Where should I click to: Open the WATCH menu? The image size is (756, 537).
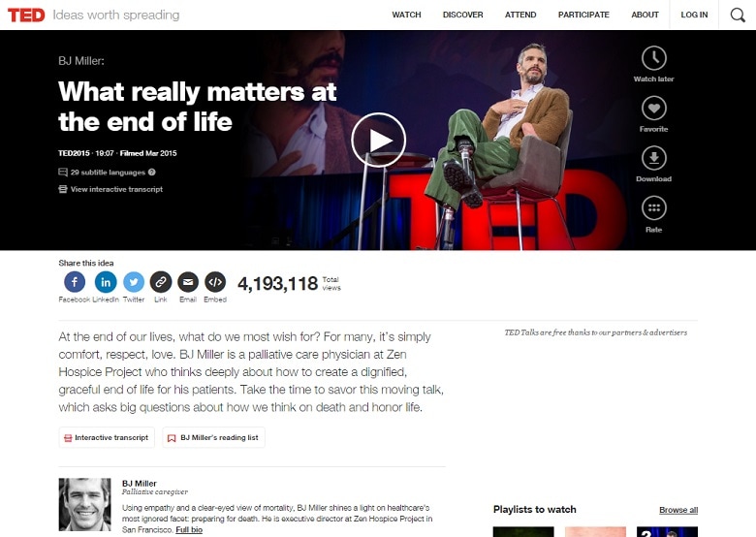click(x=406, y=15)
